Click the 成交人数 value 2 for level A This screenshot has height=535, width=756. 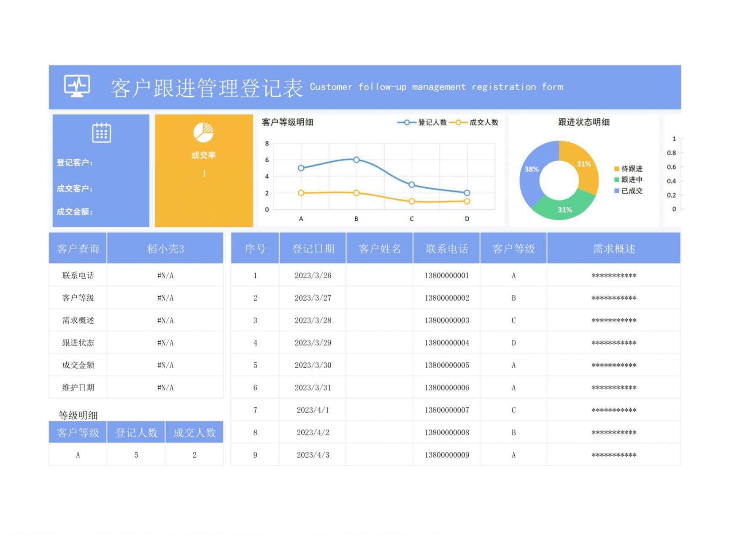pos(194,455)
